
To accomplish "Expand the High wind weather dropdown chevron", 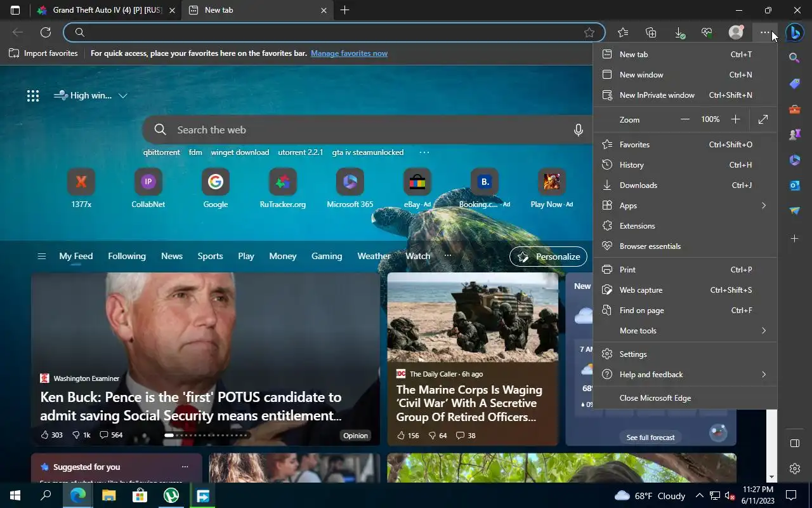I will click(x=123, y=96).
